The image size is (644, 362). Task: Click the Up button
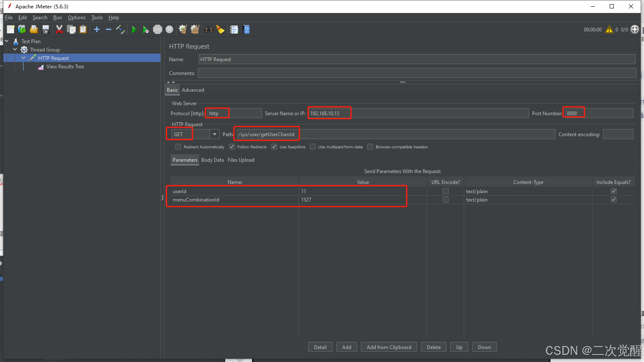(x=459, y=347)
